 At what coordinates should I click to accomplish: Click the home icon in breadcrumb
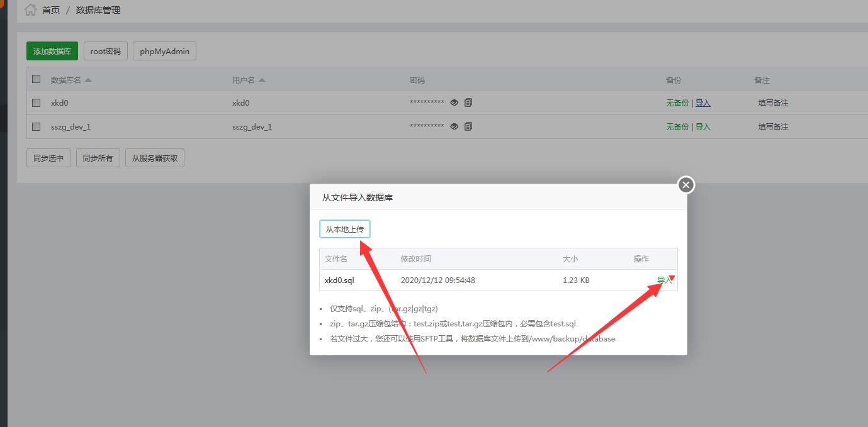tap(30, 10)
